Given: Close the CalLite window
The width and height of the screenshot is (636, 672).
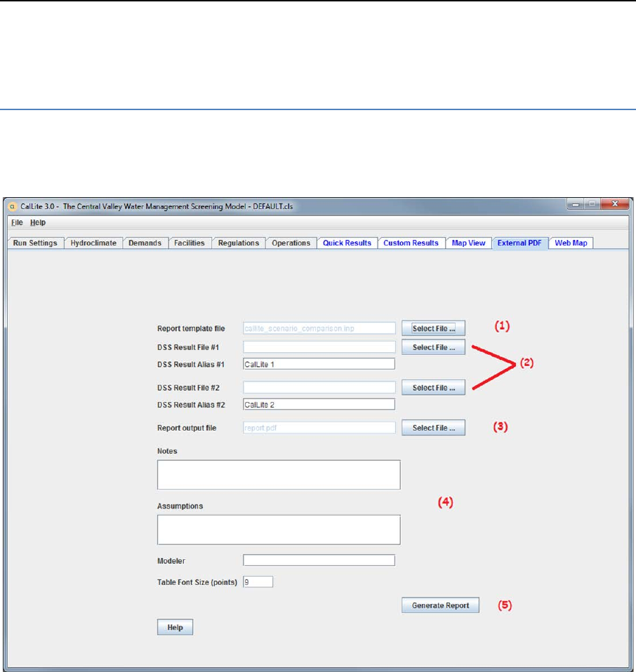Looking at the screenshot, I should point(614,204).
